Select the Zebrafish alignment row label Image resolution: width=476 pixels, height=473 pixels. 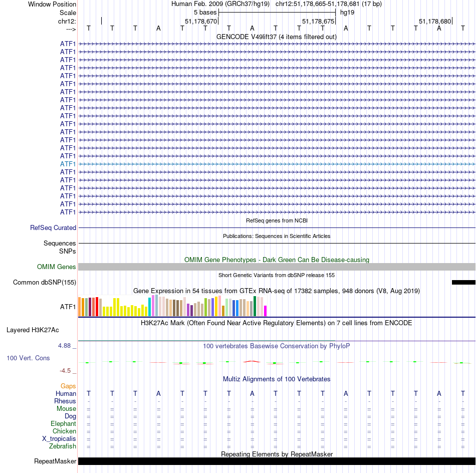pyautogui.click(x=63, y=446)
